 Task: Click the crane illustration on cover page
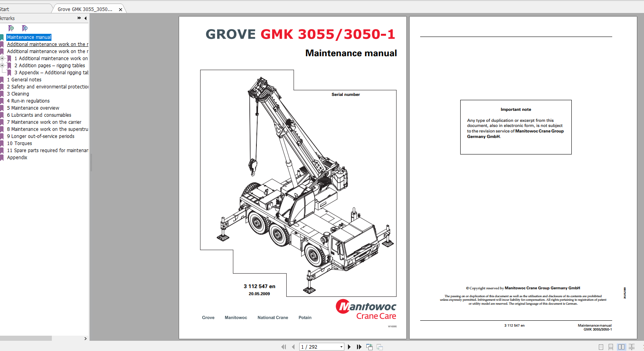click(x=305, y=185)
